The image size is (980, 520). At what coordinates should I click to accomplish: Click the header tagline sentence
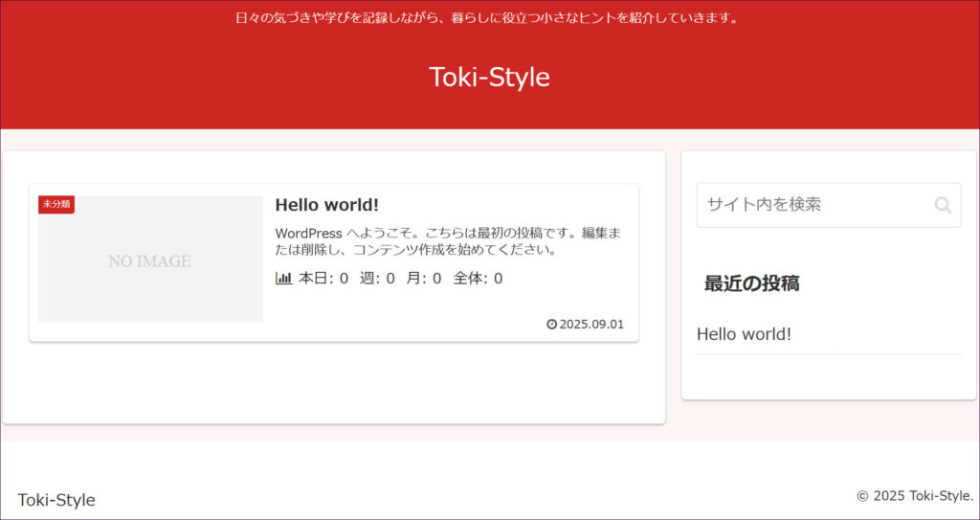pyautogui.click(x=489, y=17)
